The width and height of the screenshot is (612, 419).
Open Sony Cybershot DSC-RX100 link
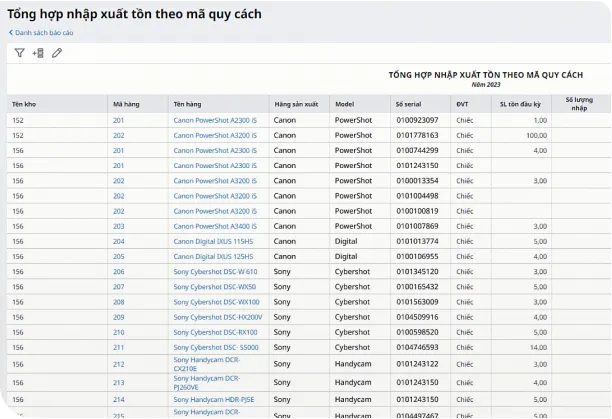tap(216, 332)
